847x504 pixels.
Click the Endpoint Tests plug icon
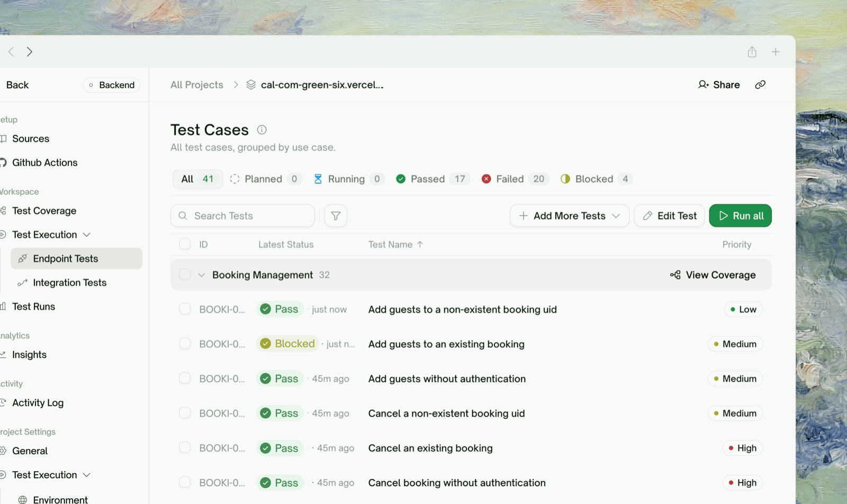point(22,258)
